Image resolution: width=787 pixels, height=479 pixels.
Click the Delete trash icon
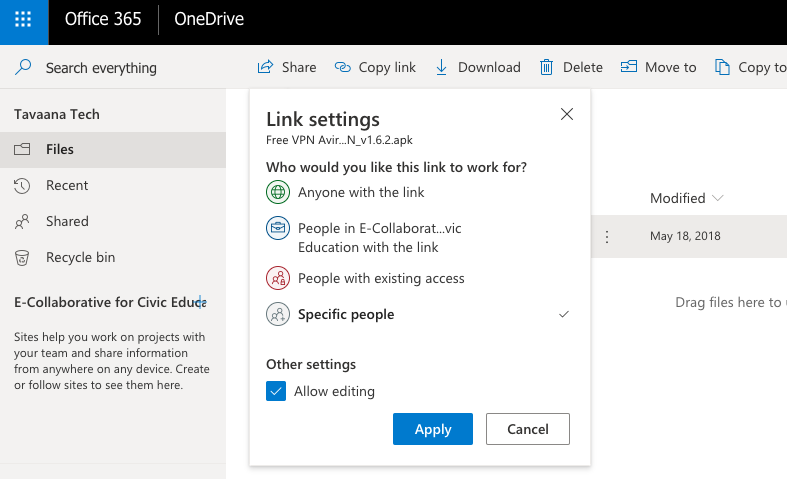(546, 67)
